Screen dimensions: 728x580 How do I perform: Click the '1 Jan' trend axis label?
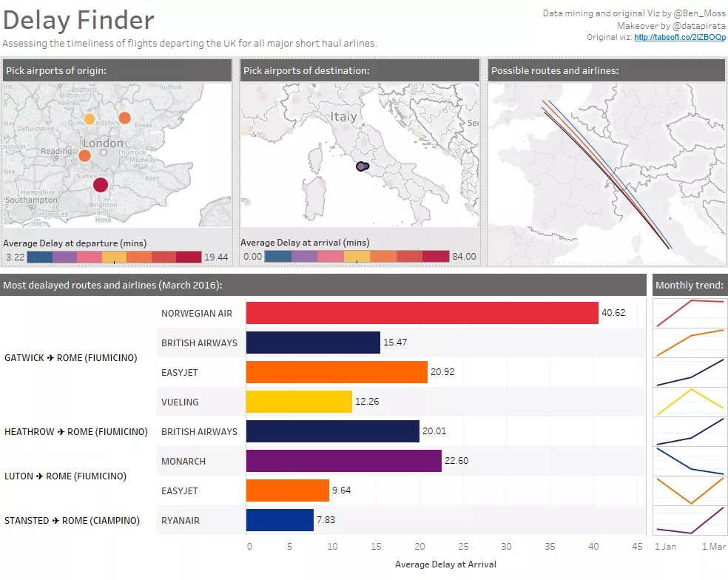pos(665,547)
